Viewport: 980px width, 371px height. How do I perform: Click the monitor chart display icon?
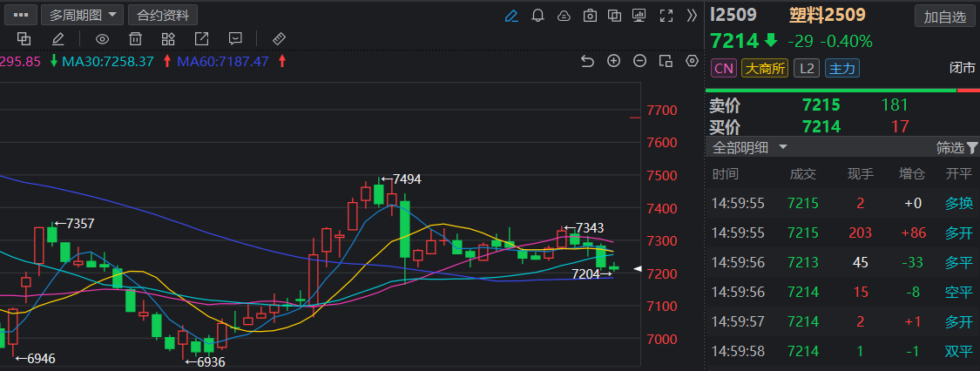pyautogui.click(x=639, y=16)
